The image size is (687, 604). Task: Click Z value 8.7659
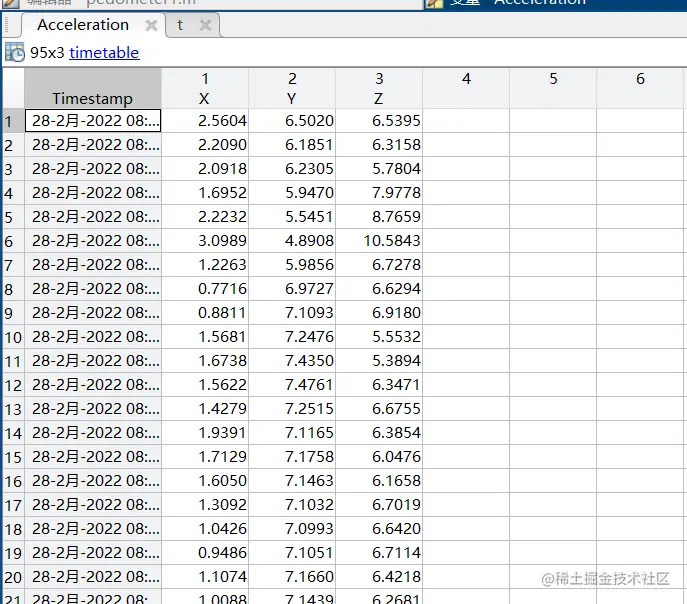pyautogui.click(x=396, y=217)
